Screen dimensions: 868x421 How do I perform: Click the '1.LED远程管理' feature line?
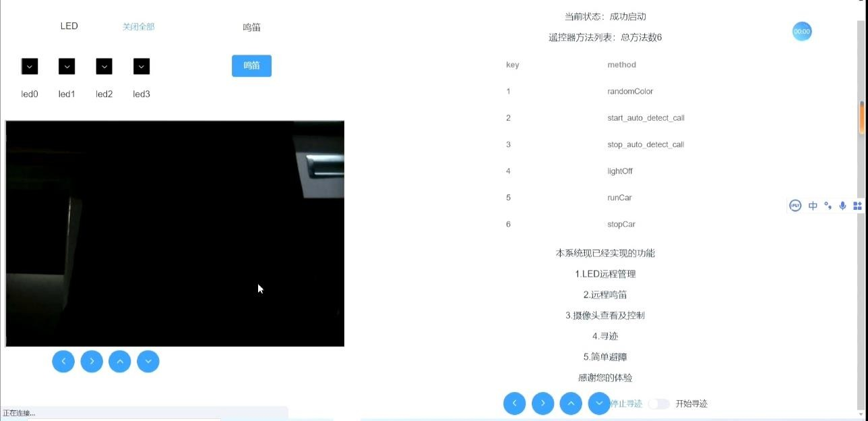click(x=605, y=274)
